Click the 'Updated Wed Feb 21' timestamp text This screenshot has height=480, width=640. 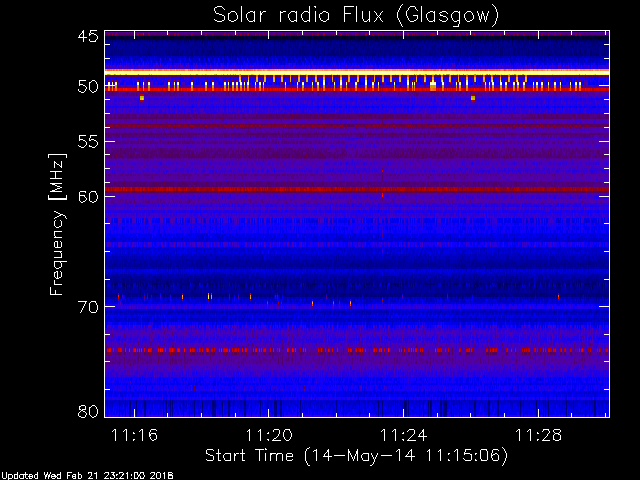[x=87, y=476]
